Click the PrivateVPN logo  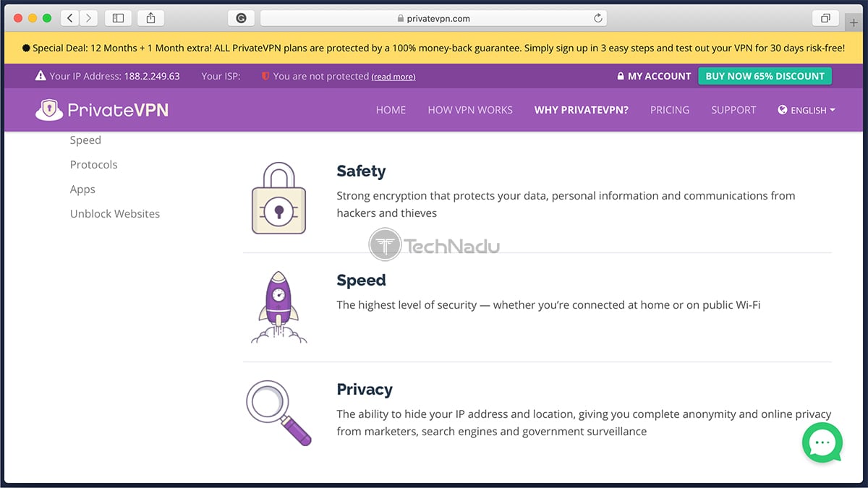[x=101, y=110]
